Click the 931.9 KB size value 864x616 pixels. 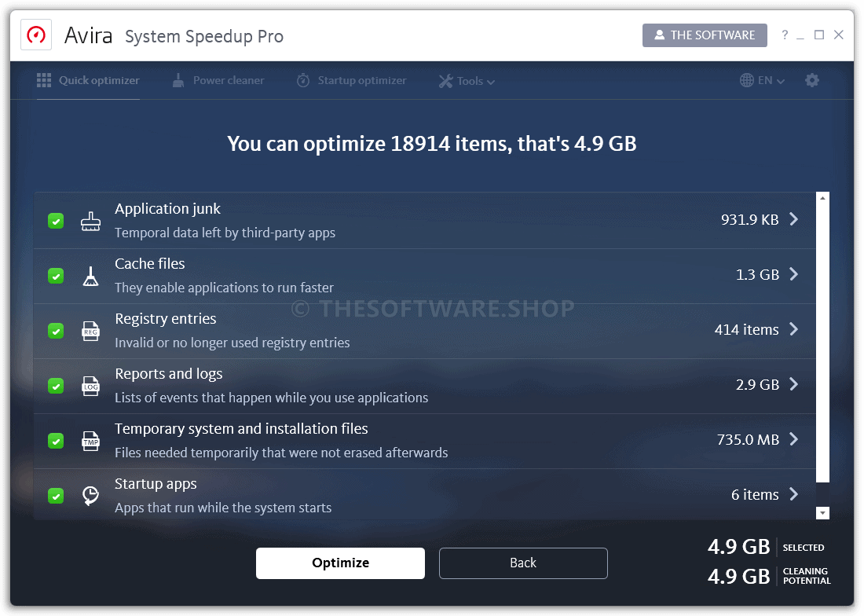(x=750, y=220)
